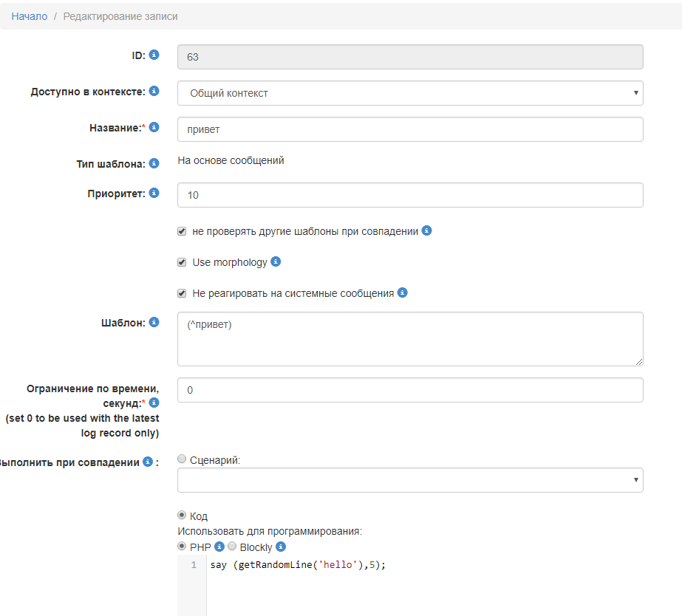
Task: Uncheck Не реагировать на системные сообщения
Action: point(181,293)
